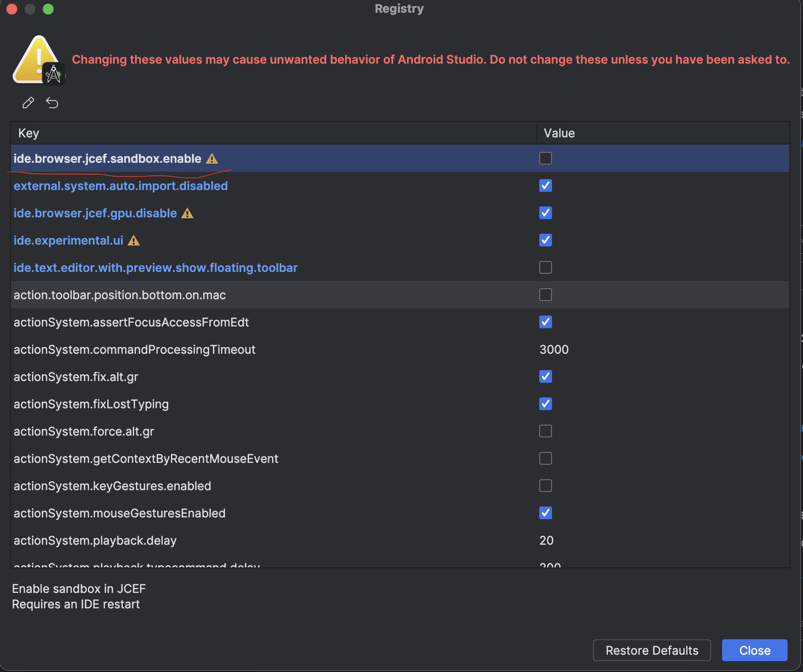Click warning icon beside ide.browser.jcef.sandbox.enable

(212, 159)
